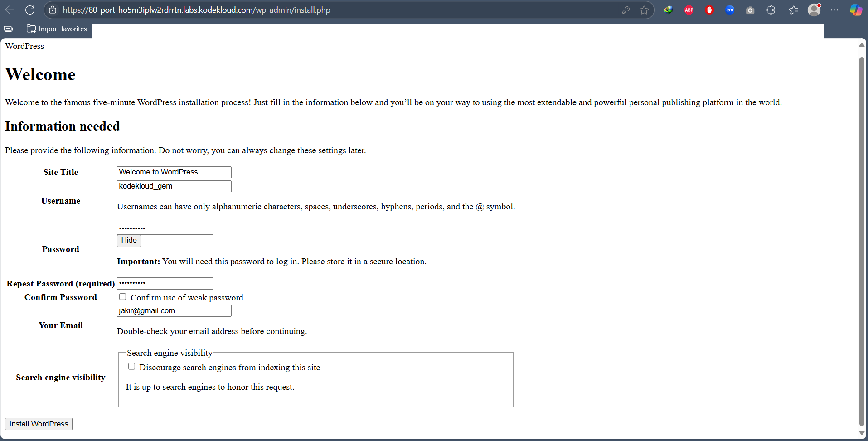This screenshot has height=441, width=868.
Task: Open the camera screenshot extension
Action: click(x=750, y=10)
